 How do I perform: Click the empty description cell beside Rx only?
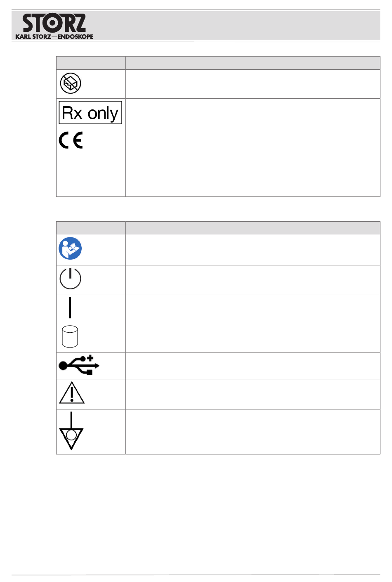pyautogui.click(x=253, y=114)
